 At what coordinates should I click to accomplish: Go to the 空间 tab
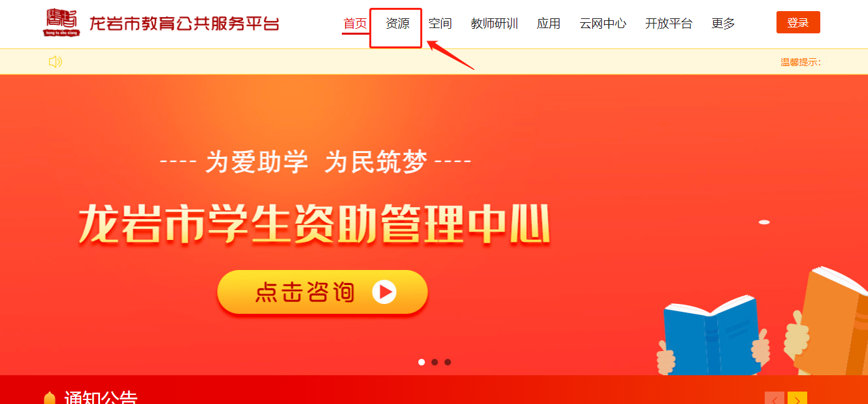(440, 24)
